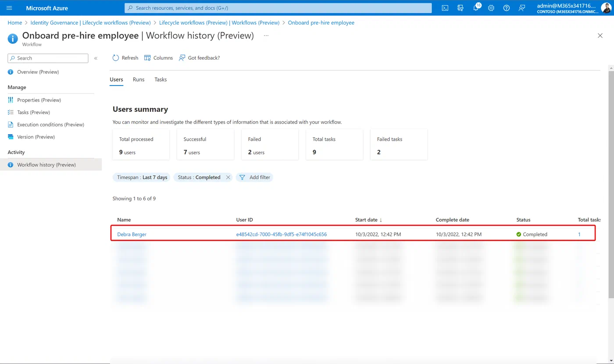Image resolution: width=614 pixels, height=364 pixels.
Task: Sort by the Name column header
Action: [124, 220]
